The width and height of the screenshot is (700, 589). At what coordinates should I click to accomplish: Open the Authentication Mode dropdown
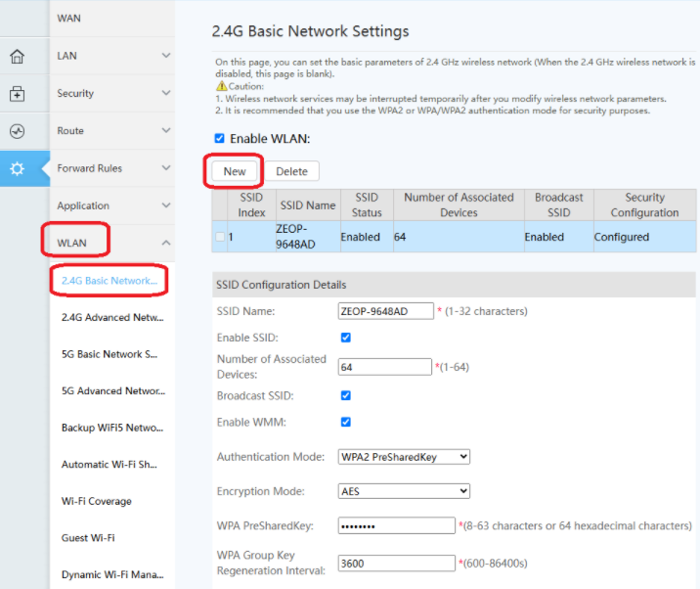(x=404, y=457)
